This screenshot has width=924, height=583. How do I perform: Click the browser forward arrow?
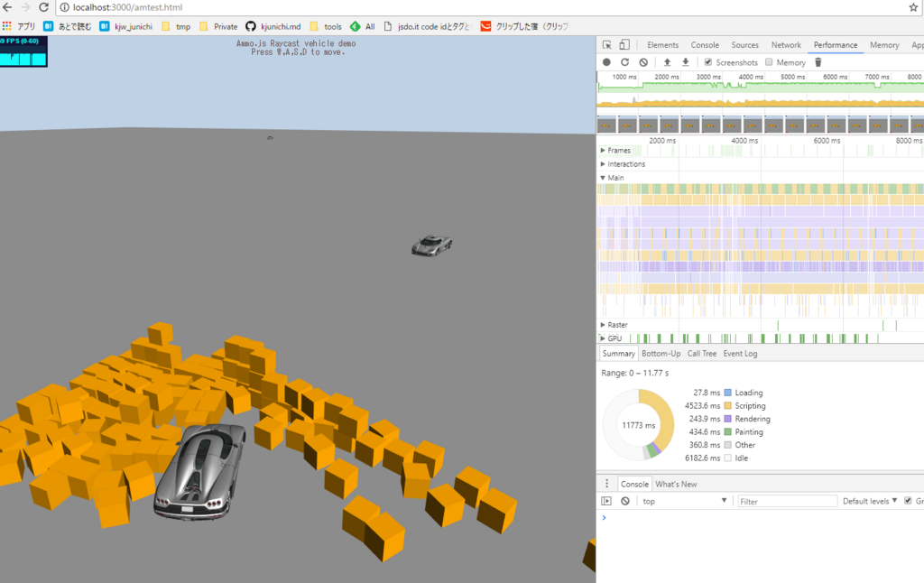[x=25, y=7]
